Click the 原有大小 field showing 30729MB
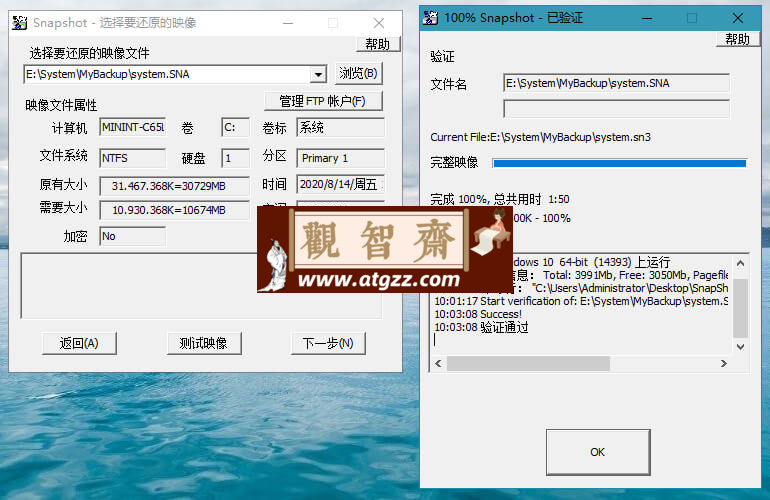 [174, 186]
